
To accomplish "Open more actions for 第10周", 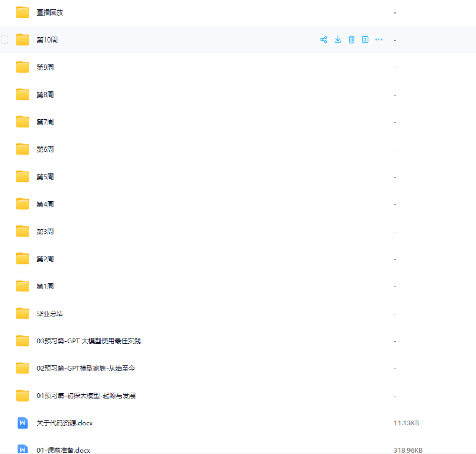I will click(379, 39).
